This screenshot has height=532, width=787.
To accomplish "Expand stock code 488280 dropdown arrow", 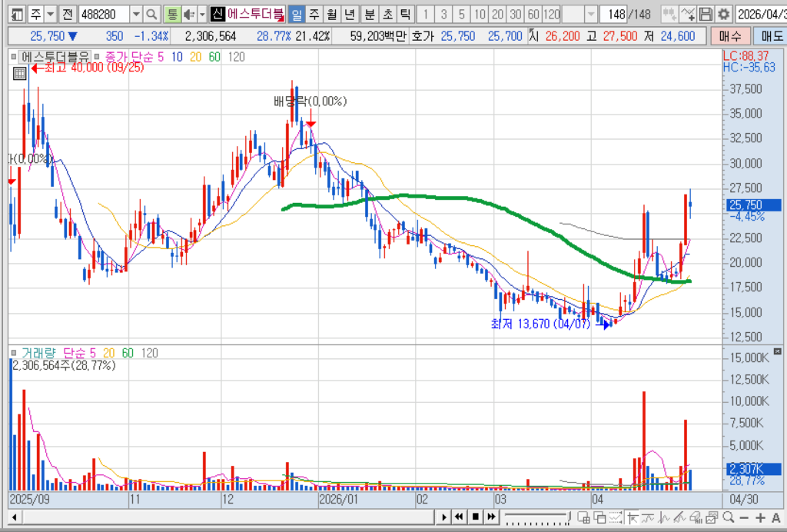I will click(x=136, y=15).
